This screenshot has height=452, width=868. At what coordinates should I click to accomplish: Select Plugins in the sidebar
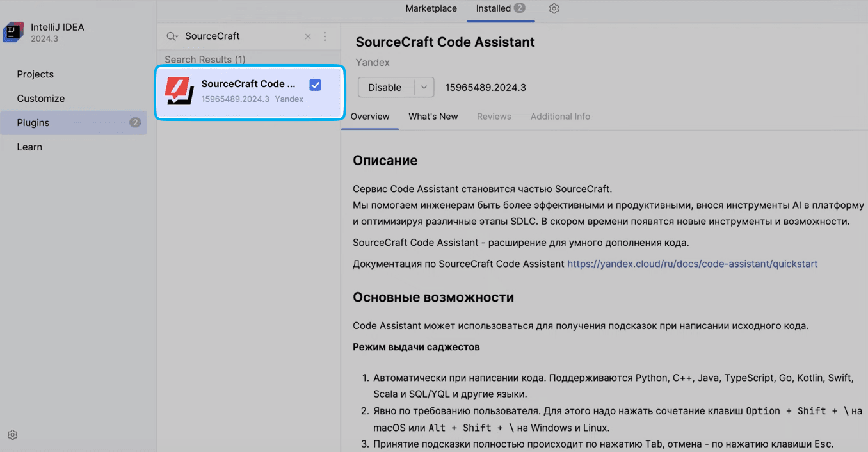click(x=74, y=123)
